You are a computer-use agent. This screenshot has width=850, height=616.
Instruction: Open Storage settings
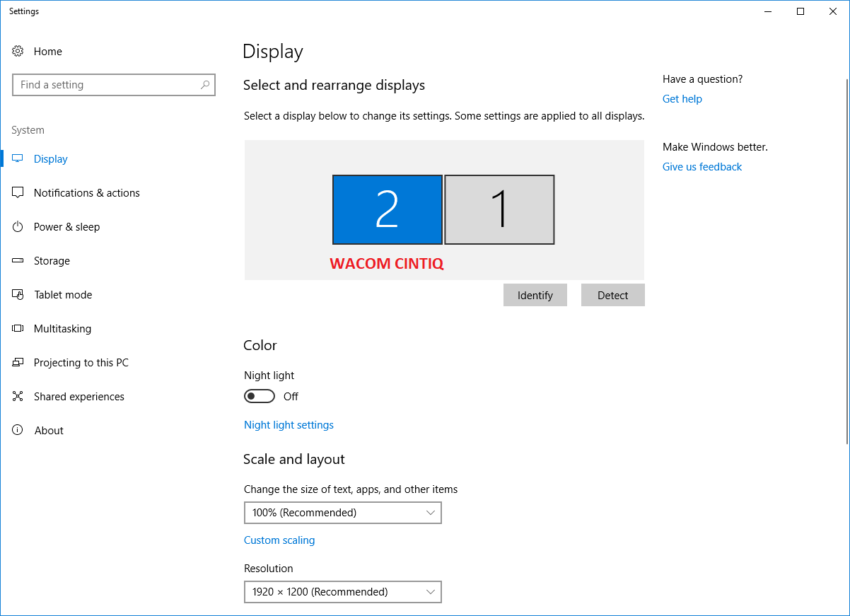[x=52, y=260]
